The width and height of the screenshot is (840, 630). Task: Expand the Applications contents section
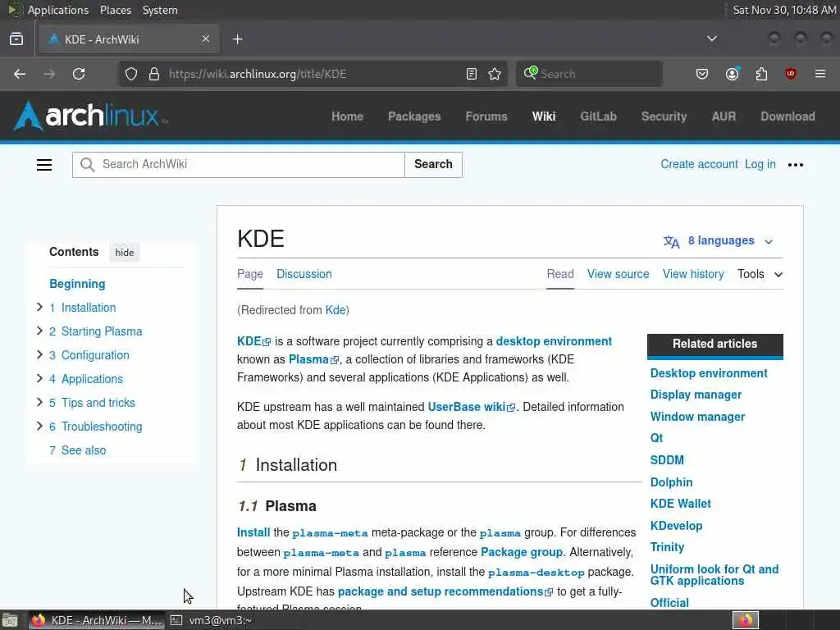click(39, 378)
